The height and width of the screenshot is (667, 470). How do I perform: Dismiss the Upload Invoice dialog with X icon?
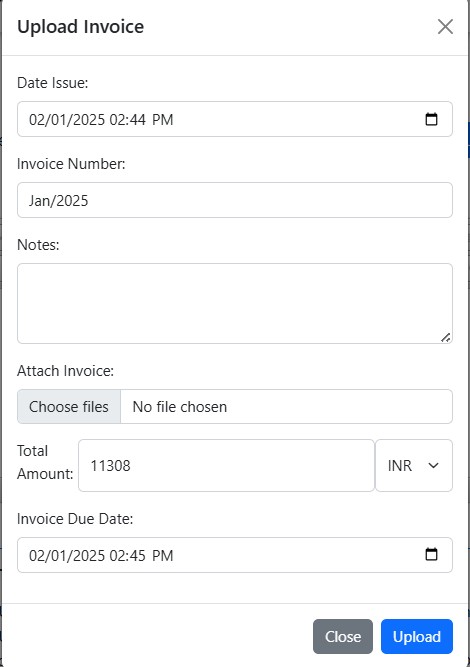[x=445, y=27]
